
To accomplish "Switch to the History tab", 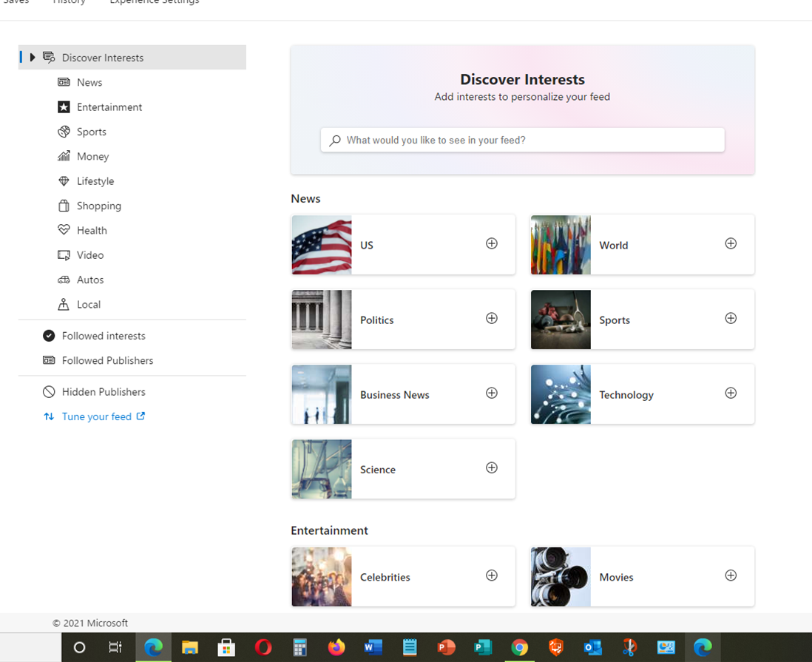I will (x=69, y=3).
